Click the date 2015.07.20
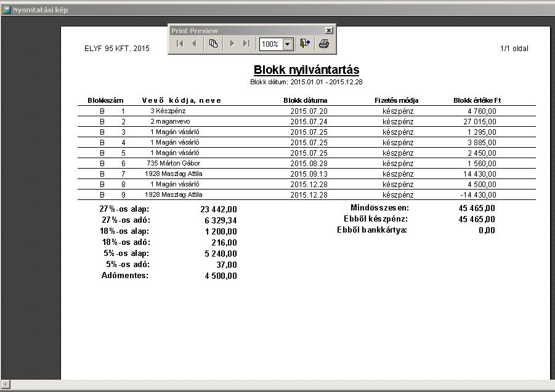Viewport: 555px width, 392px height. tap(309, 111)
